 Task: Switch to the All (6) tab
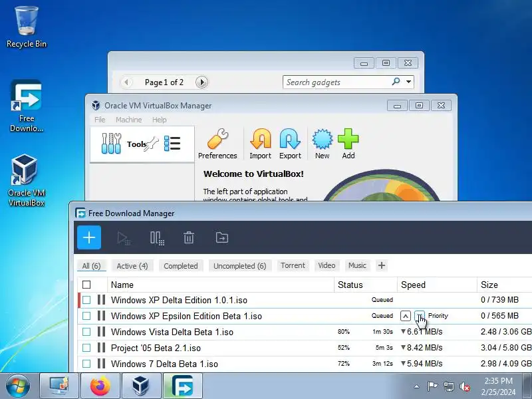pos(91,265)
